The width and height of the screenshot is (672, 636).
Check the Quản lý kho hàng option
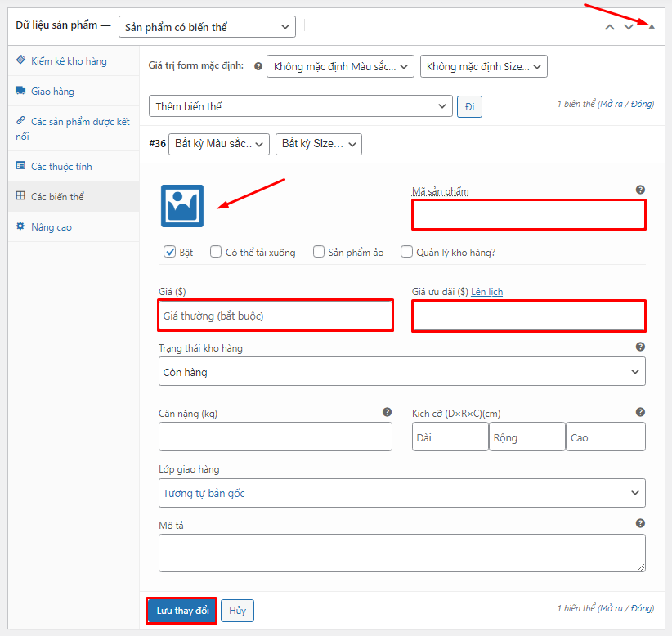406,252
